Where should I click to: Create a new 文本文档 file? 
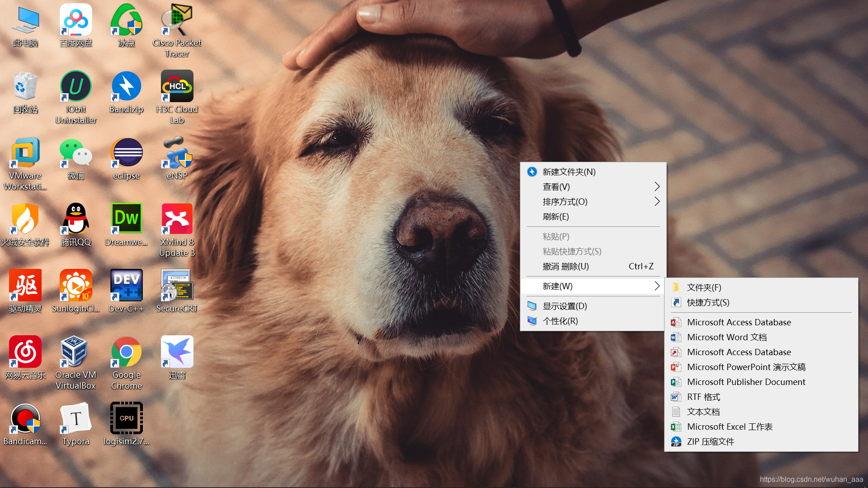[703, 412]
